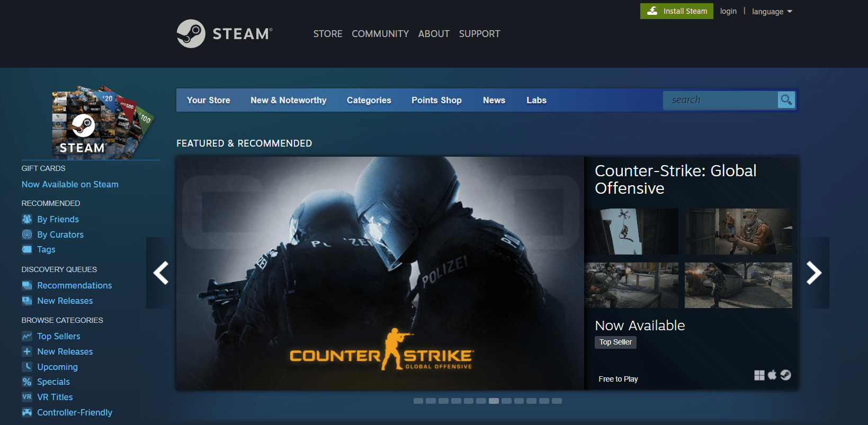Click the Install Steam button
This screenshot has width=868, height=425.
(677, 11)
